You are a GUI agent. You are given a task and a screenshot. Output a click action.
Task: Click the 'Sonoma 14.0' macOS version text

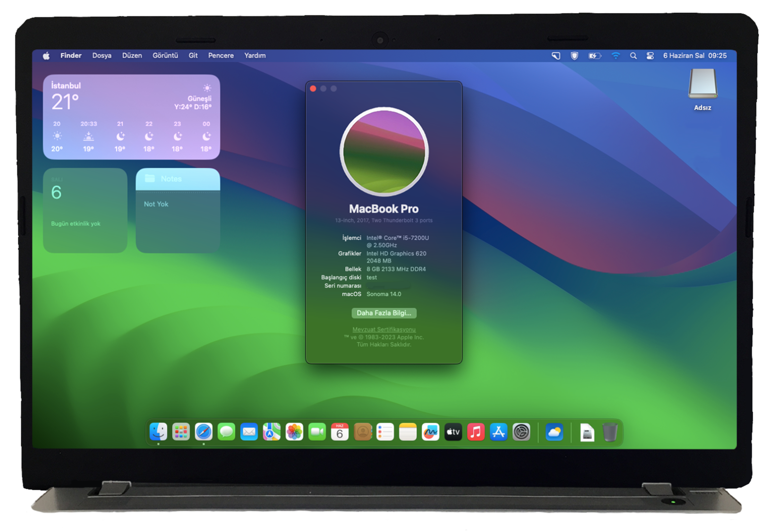pyautogui.click(x=384, y=294)
